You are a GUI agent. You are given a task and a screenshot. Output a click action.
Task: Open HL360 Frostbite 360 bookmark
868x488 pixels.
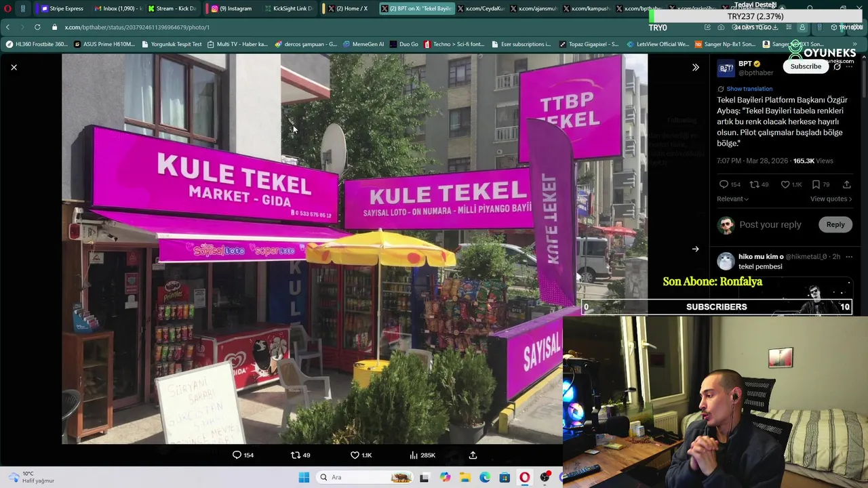(x=37, y=44)
